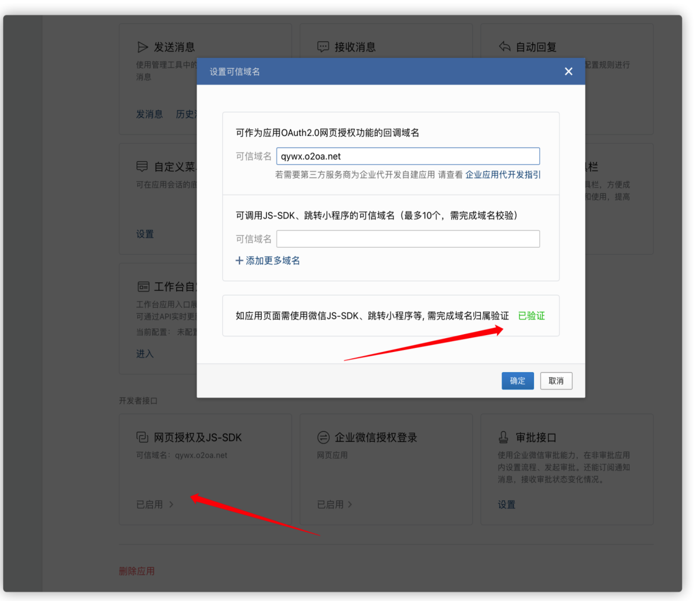Click the 确定 confirm button
This screenshot has width=700, height=601.
tap(517, 381)
